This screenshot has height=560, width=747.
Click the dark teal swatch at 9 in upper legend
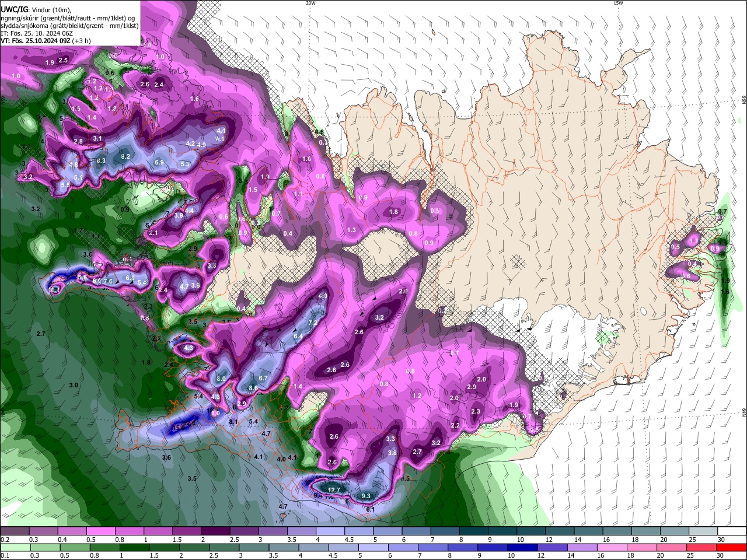[502, 531]
